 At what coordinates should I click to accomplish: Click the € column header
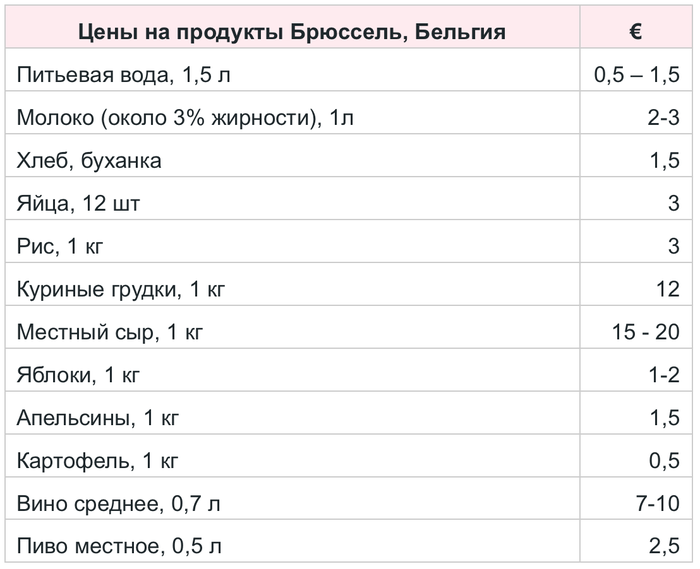click(x=636, y=31)
